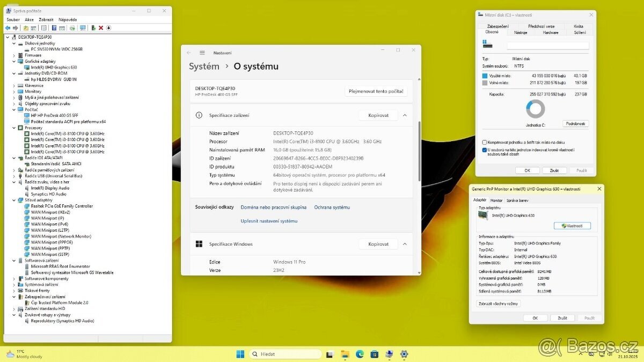Click the back arrow in Device Manager toolbar
Image resolution: width=644 pixels, height=362 pixels.
(8, 27)
